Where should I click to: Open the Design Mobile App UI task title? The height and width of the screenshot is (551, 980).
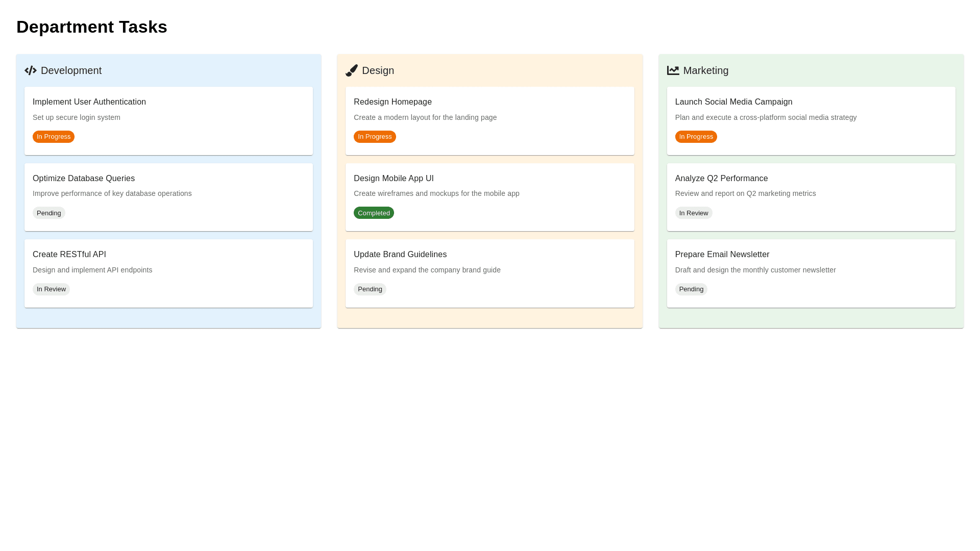394,179
